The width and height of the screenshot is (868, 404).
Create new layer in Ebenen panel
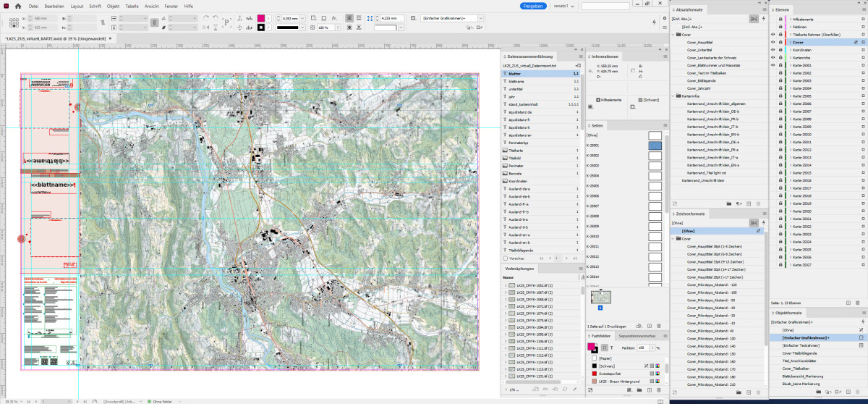[848, 303]
